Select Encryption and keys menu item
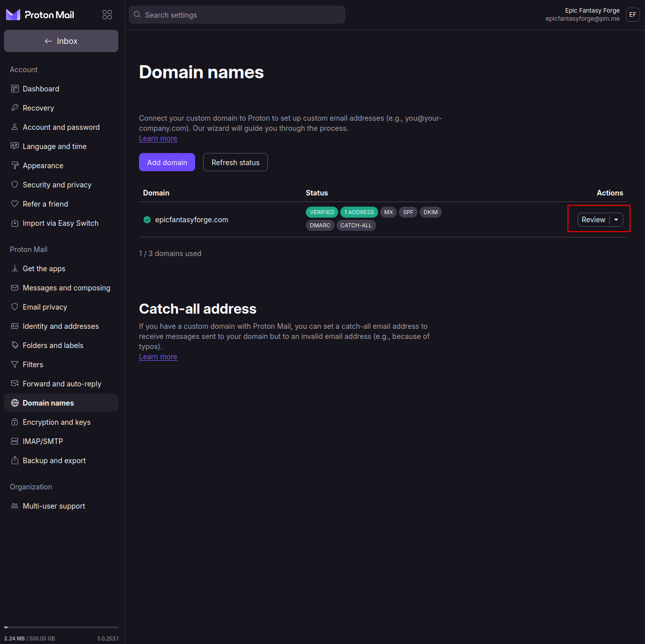 point(61,422)
